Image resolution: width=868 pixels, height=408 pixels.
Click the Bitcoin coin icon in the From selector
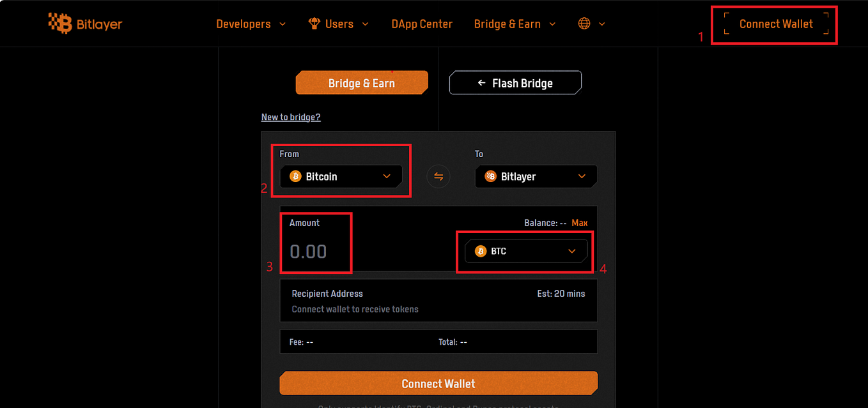(x=295, y=176)
